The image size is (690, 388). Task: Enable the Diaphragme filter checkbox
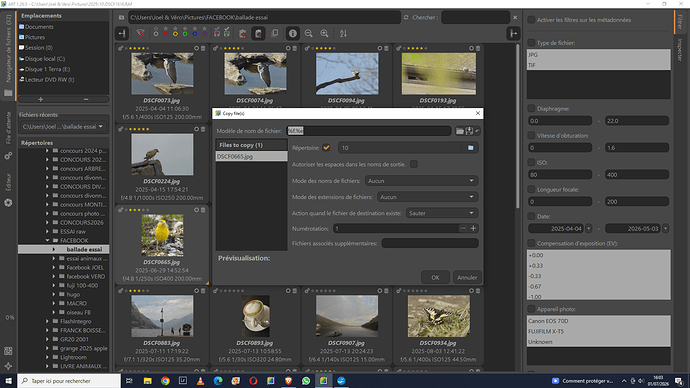(531, 108)
